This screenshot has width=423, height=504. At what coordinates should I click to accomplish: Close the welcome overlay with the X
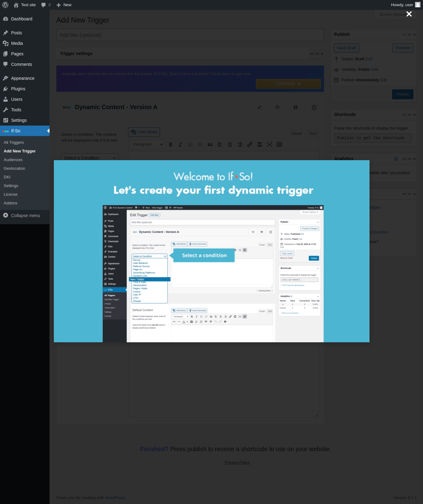(409, 14)
